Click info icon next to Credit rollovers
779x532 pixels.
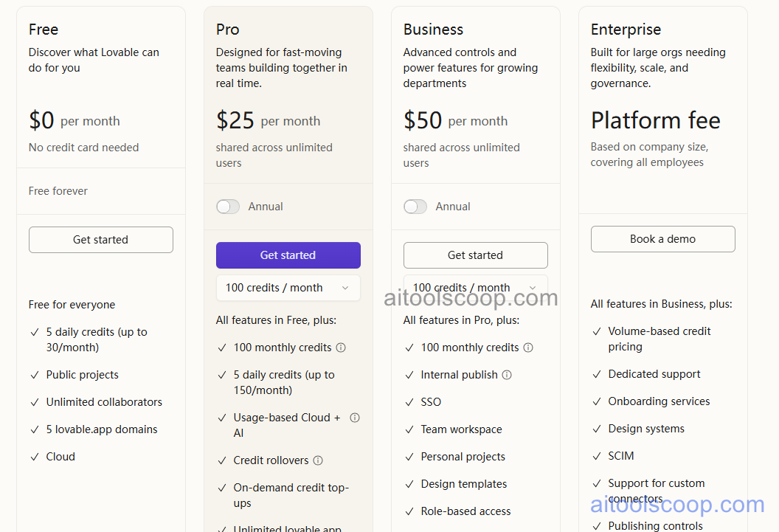318,460
